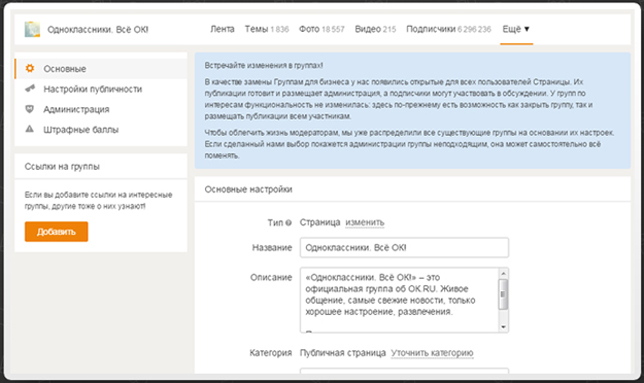
Task: Click the orange Добавить button
Action: coord(56,232)
